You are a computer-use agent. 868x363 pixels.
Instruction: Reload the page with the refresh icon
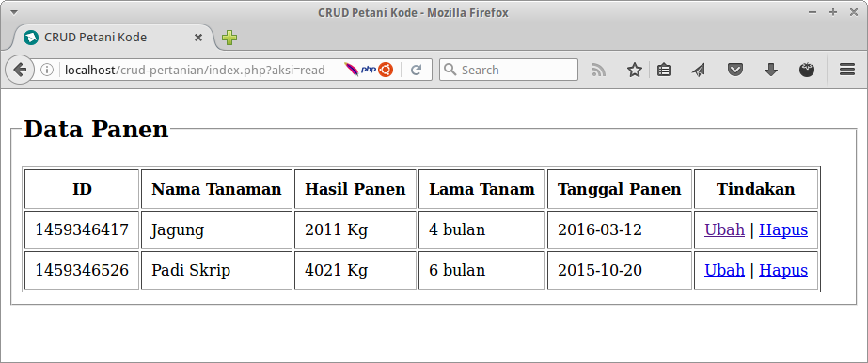pyautogui.click(x=417, y=70)
